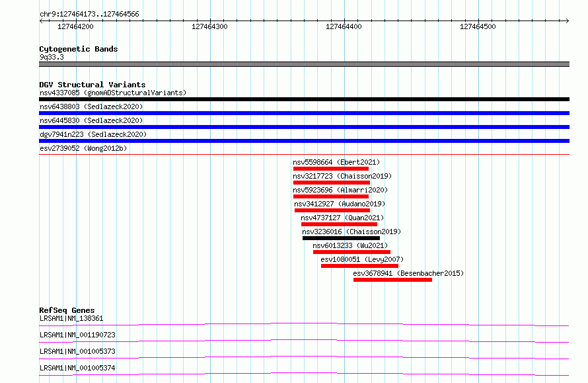Open the nsv3236016 (Chaisson2019) label
This screenshot has height=383, width=588.
351,232
